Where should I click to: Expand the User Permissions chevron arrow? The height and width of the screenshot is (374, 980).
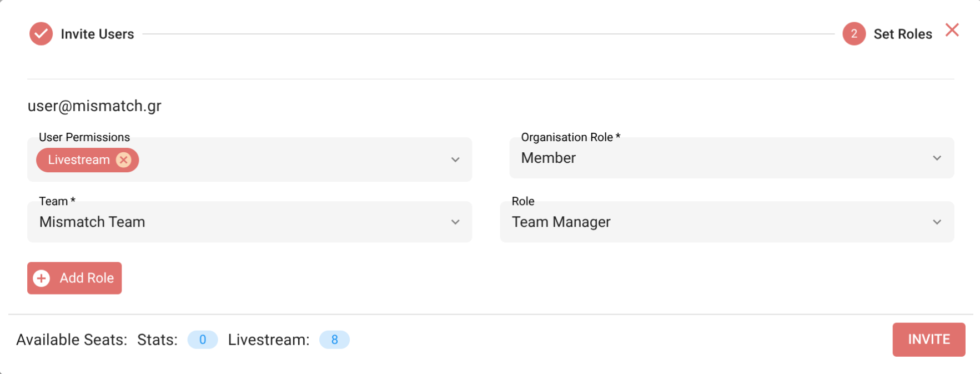455,160
